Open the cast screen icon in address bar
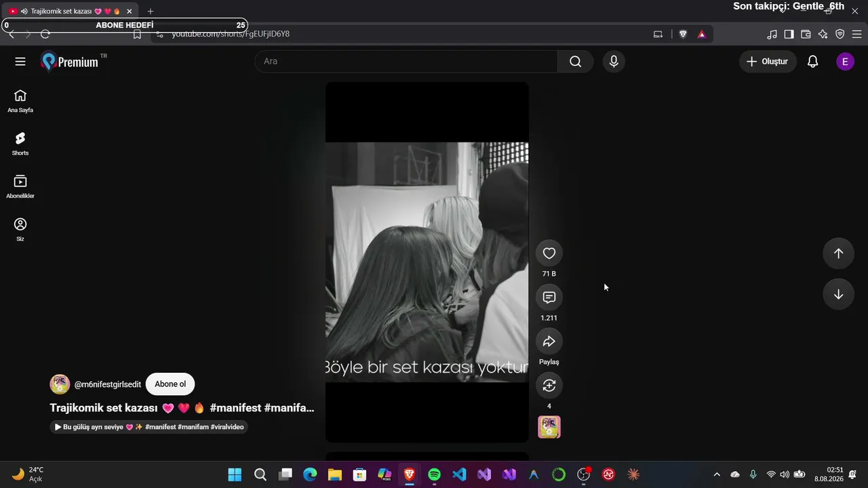868x488 pixels. [658, 34]
